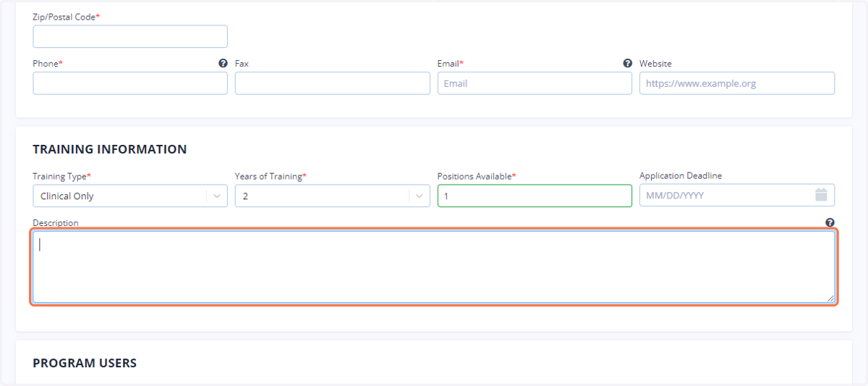Click the 'Website' label
The height and width of the screenshot is (386, 868).
click(x=655, y=64)
